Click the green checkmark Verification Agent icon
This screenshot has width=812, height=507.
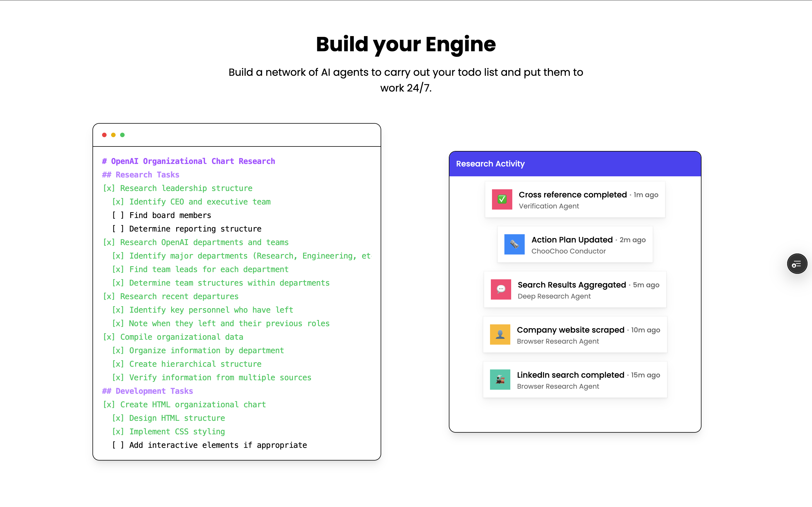coord(502,199)
